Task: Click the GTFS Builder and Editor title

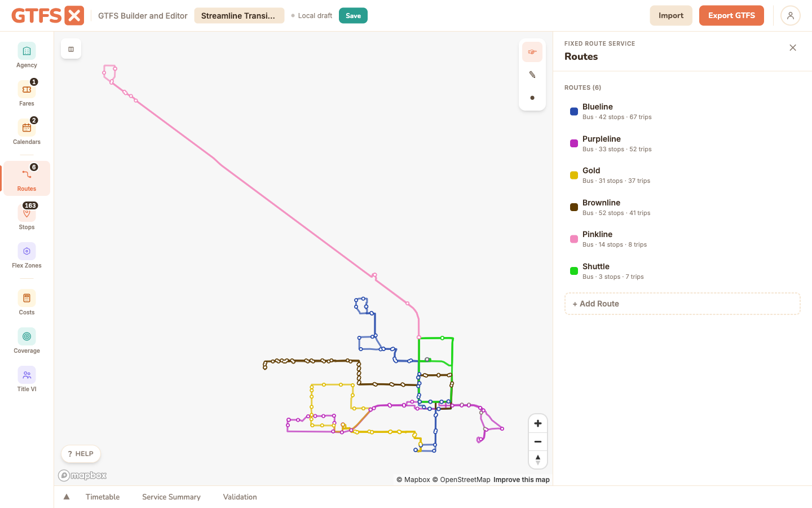Action: [143, 16]
